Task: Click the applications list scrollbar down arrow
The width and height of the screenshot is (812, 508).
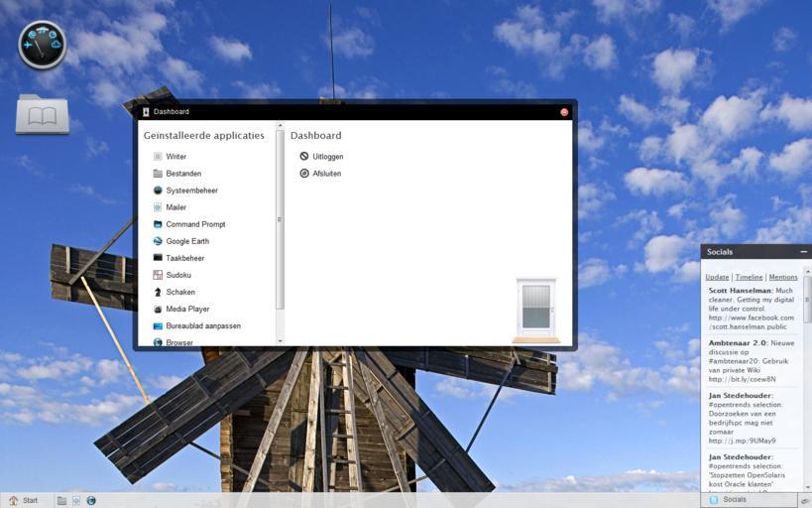Action: pos(281,340)
